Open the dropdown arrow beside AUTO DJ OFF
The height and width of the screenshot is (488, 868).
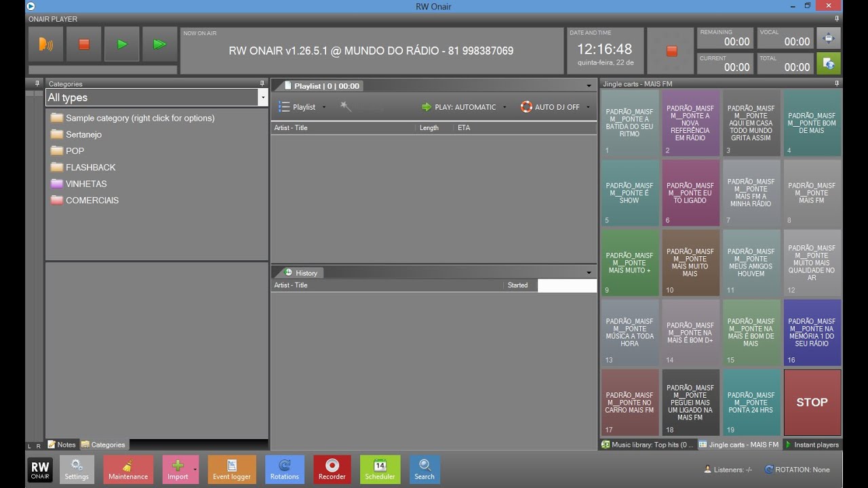coord(588,107)
